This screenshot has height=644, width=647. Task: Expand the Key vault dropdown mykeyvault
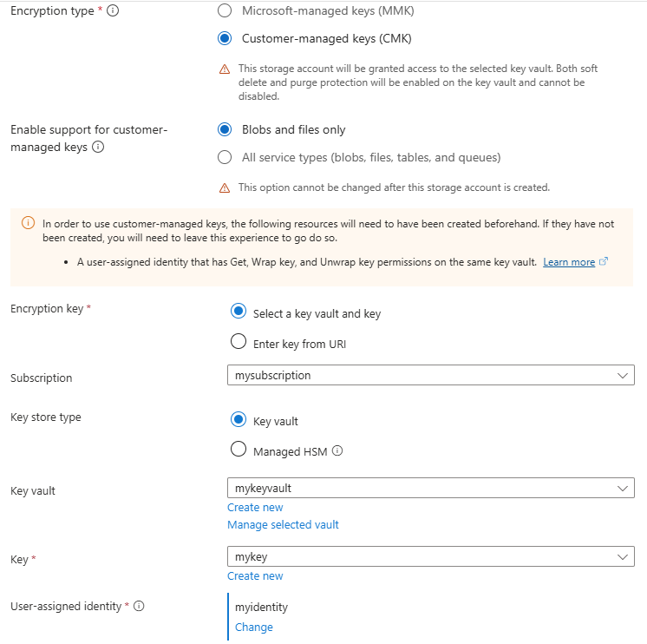click(x=431, y=488)
